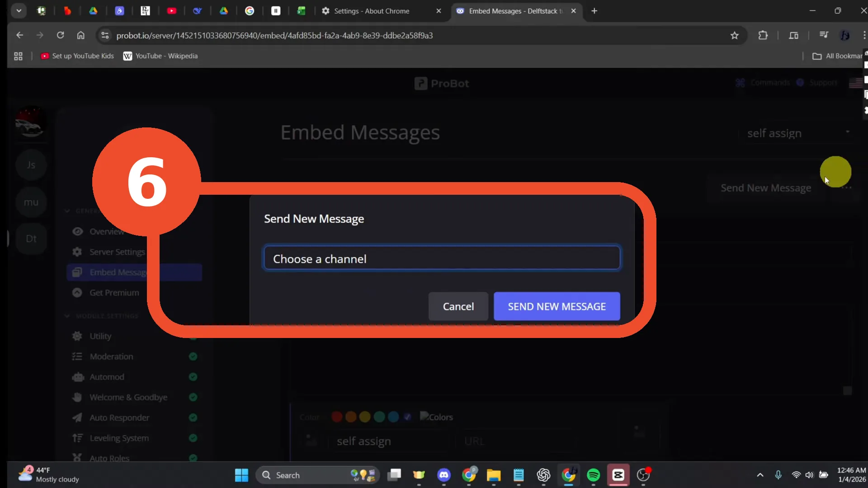Open Spotify from the taskbar
Screen dimensions: 868x488
(x=593, y=475)
